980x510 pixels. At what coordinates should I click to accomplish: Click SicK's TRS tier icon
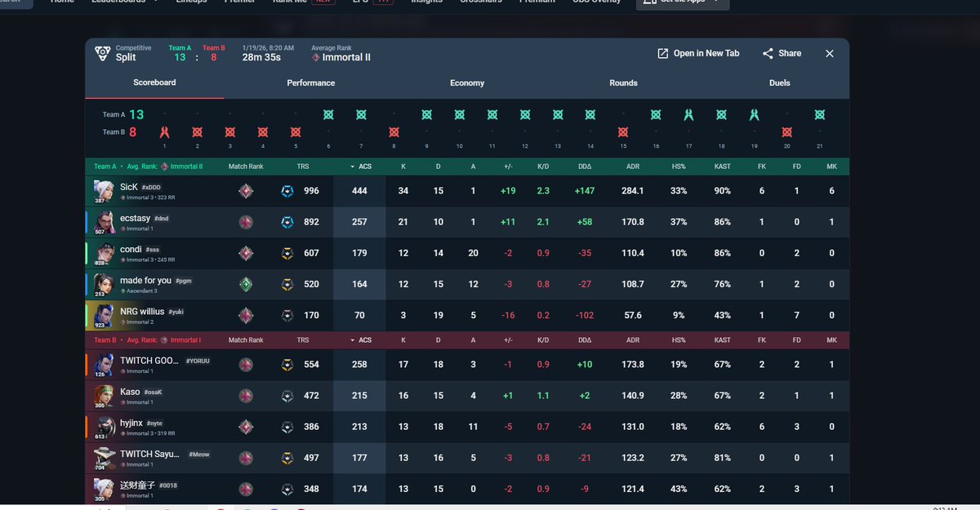287,191
